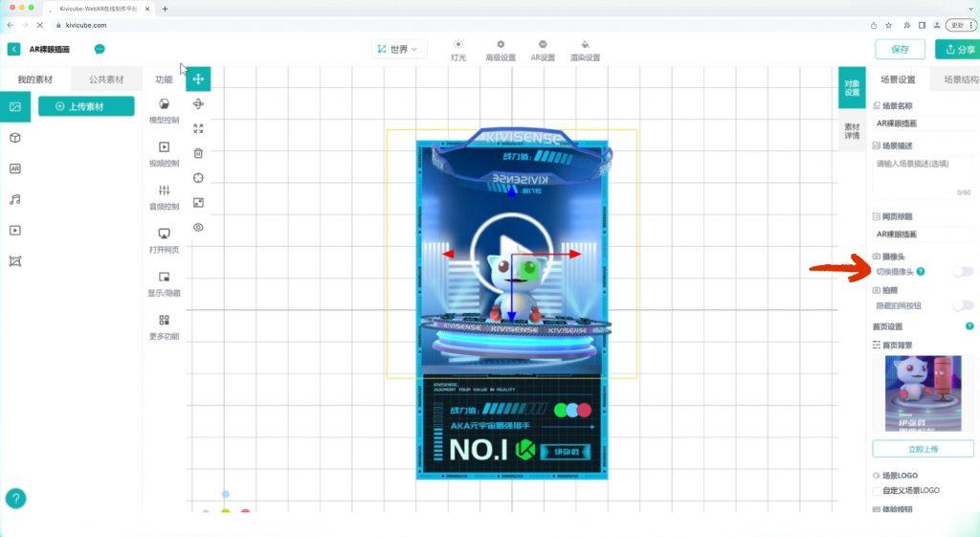Enable the 切换摄像头 camera switch
The width and height of the screenshot is (980, 537).
coord(963,271)
